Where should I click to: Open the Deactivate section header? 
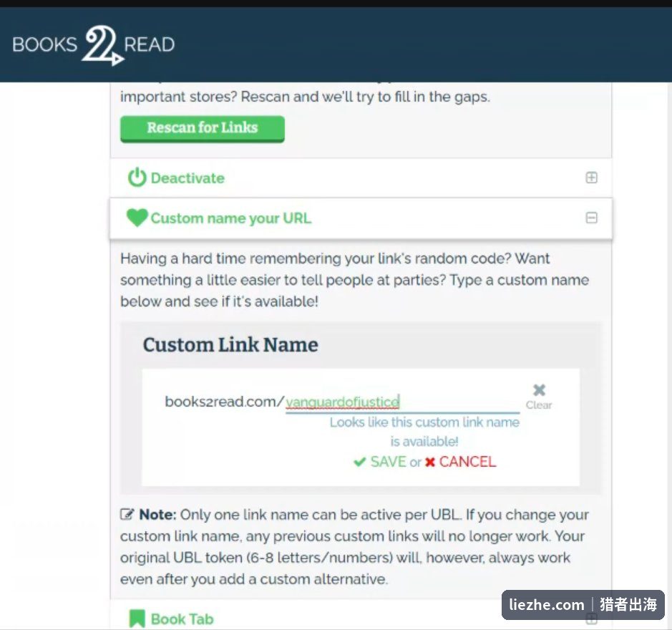pyautogui.click(x=361, y=178)
